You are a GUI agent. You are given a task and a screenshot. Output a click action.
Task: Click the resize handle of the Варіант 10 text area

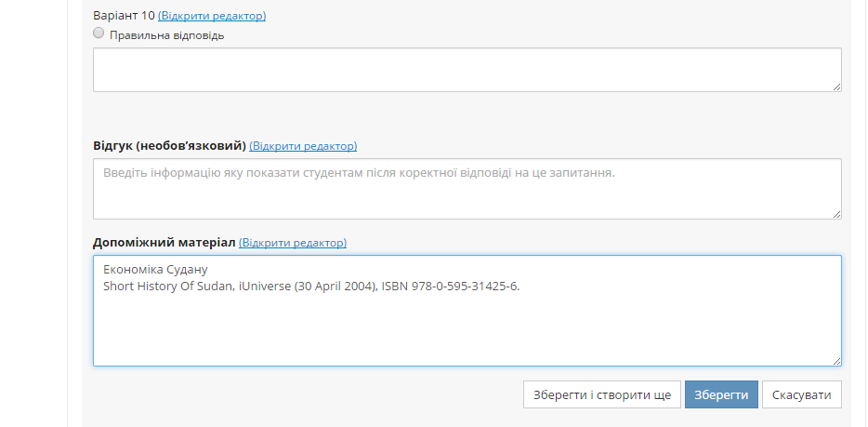836,87
